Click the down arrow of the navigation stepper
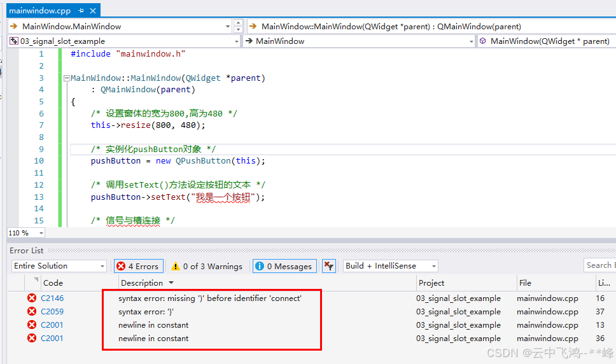This screenshot has height=364, width=616. coord(238,30)
